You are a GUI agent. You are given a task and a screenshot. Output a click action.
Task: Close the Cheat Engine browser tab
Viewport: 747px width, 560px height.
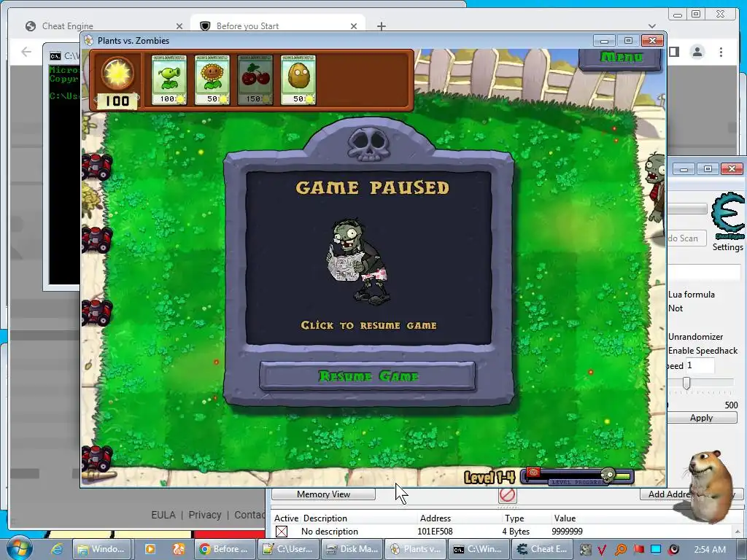179,26
